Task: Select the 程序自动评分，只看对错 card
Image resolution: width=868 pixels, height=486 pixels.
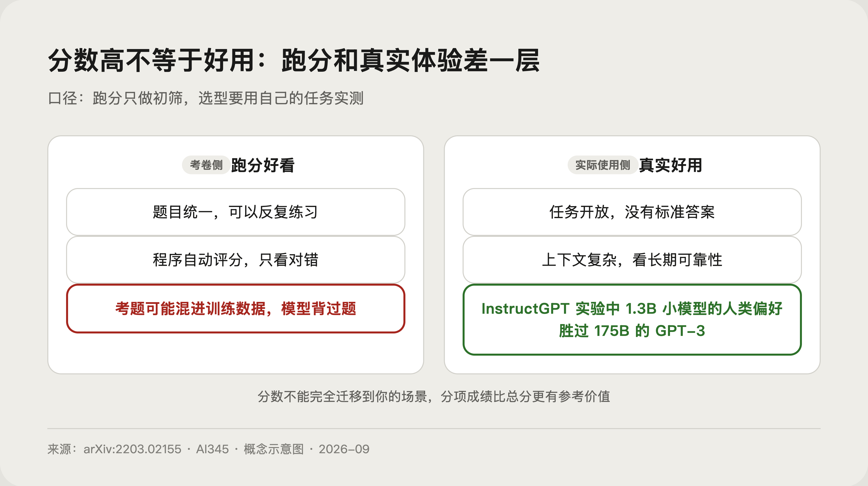Action: (x=235, y=260)
